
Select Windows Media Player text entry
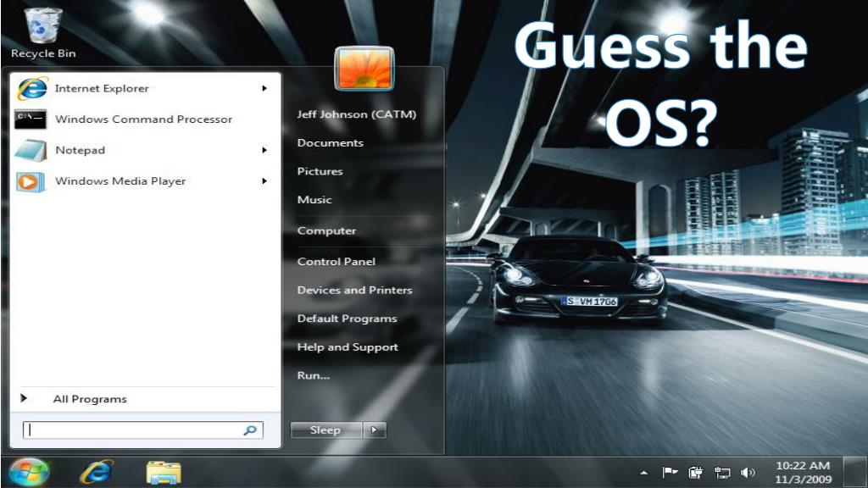[120, 181]
